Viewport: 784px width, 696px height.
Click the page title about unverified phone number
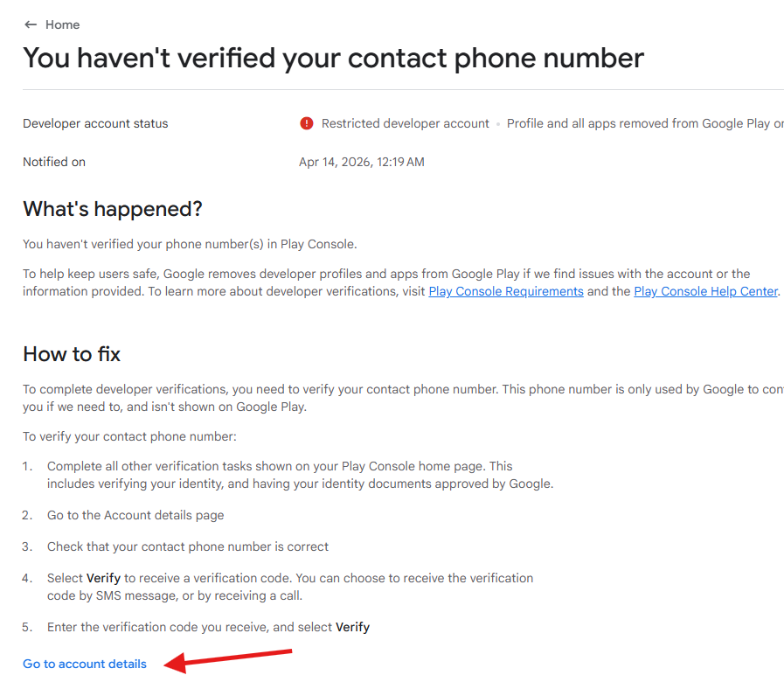pos(333,58)
